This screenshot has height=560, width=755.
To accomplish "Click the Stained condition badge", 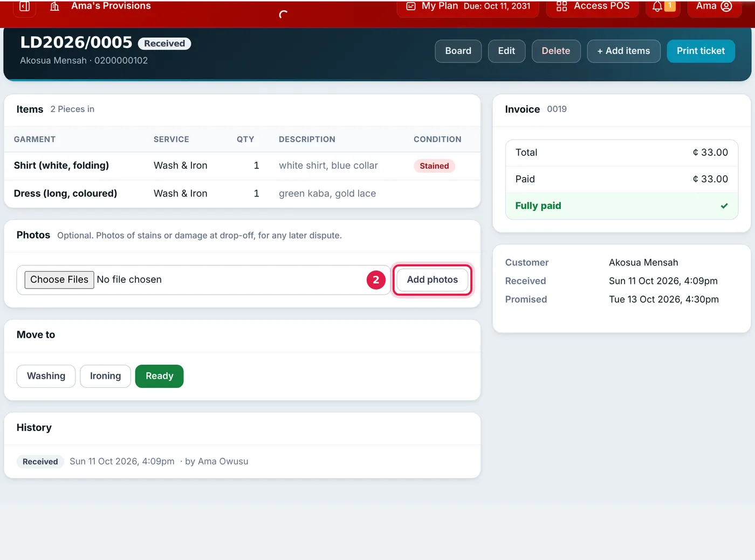I will click(434, 166).
